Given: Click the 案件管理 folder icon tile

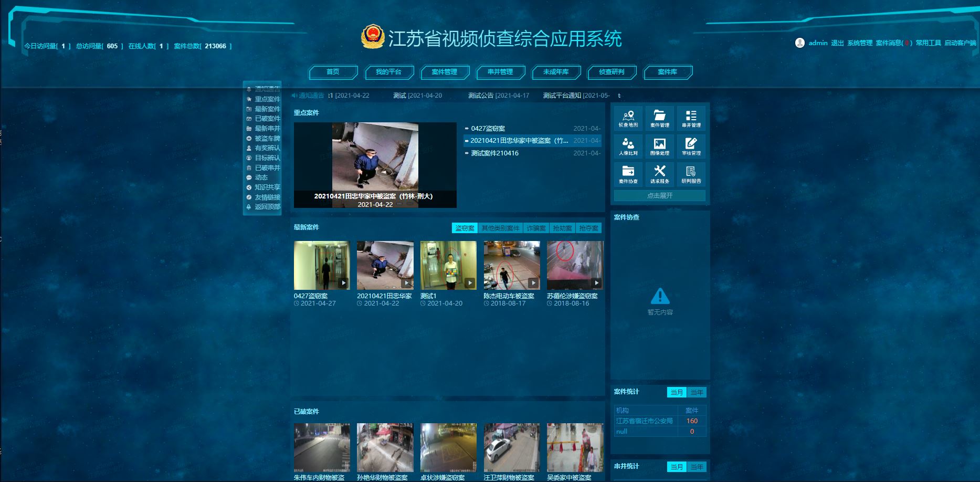Looking at the screenshot, I should pos(659,118).
